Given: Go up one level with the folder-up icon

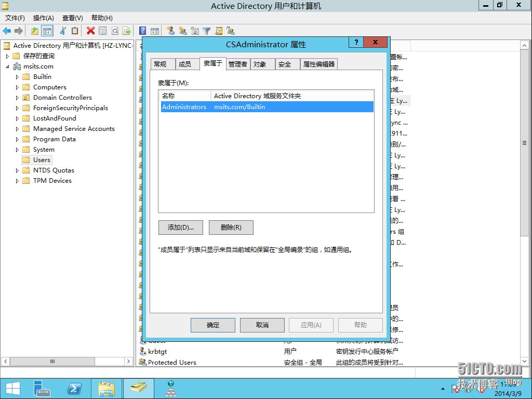Looking at the screenshot, I should [35, 31].
